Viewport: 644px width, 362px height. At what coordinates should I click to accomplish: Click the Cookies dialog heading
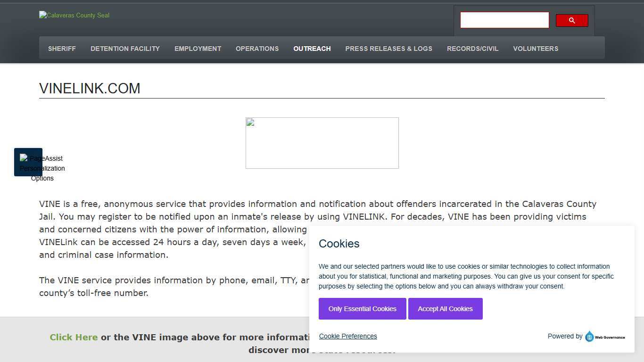339,244
